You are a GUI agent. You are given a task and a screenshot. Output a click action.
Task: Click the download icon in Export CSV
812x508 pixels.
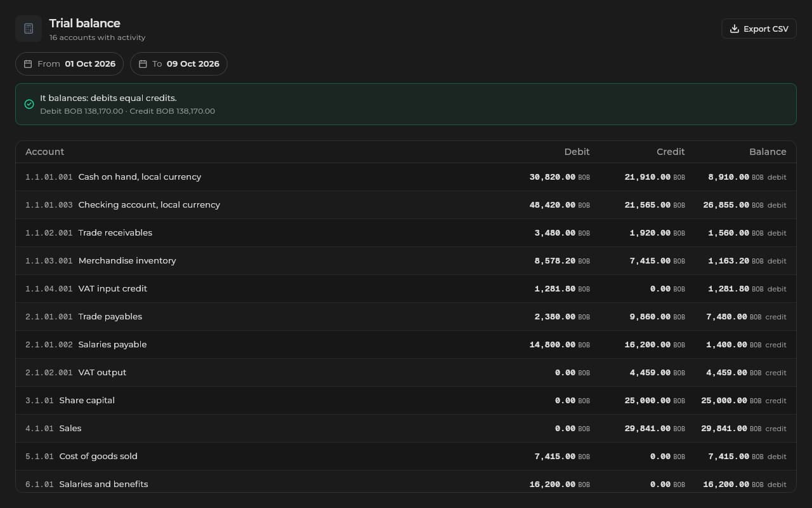click(735, 29)
